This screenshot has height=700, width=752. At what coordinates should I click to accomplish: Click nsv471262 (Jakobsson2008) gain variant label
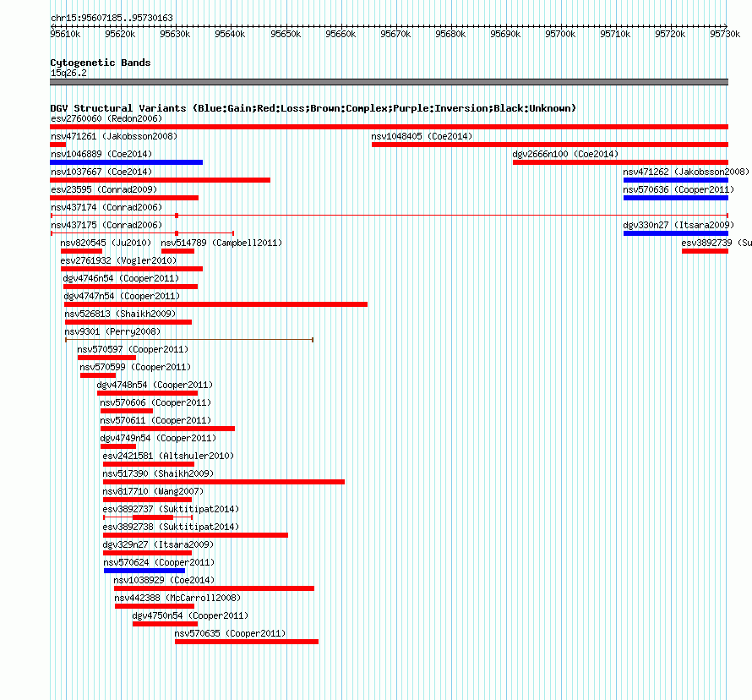(x=686, y=172)
